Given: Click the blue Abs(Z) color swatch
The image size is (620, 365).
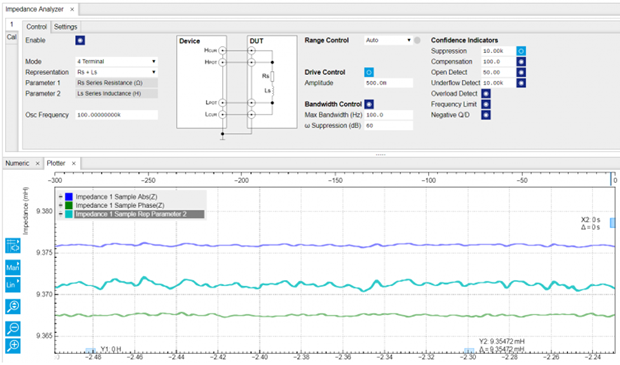Looking at the screenshot, I should point(69,197).
